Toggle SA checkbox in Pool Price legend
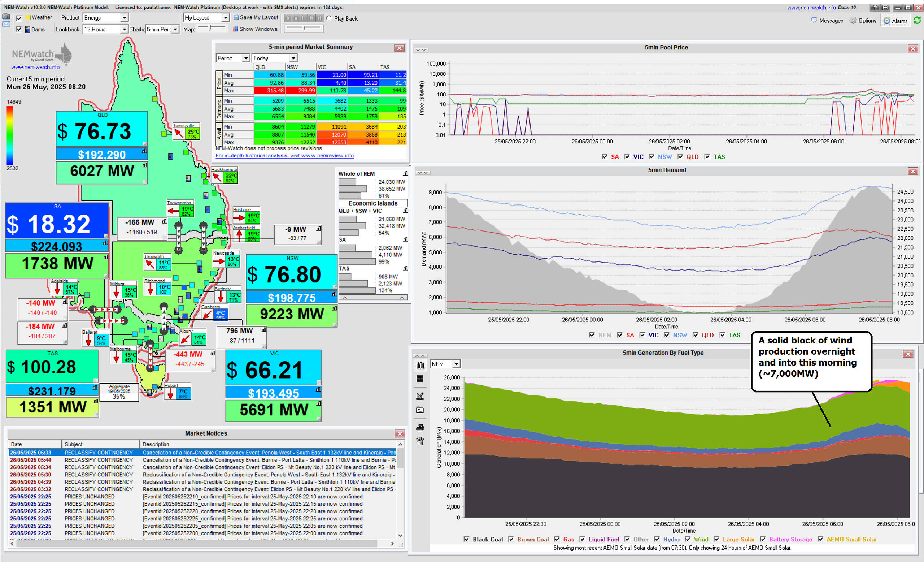Image resolution: width=924 pixels, height=562 pixels. [605, 156]
